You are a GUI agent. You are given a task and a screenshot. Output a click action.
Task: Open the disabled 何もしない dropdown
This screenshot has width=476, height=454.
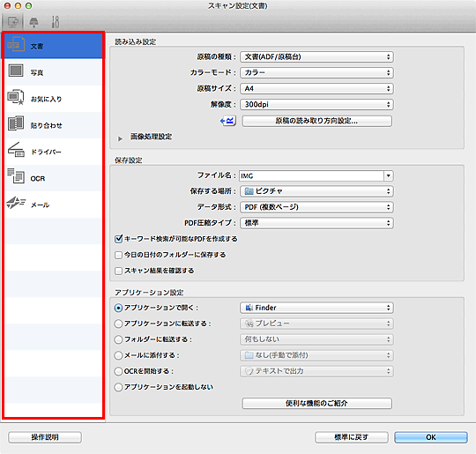point(316,339)
